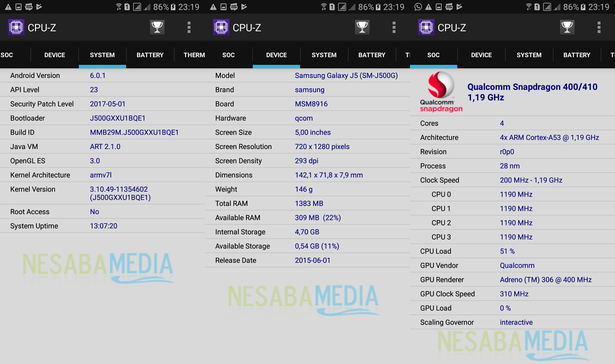This screenshot has width=615, height=364.
Task: Open the three-dot overflow menu on the System screen
Action: click(x=189, y=27)
